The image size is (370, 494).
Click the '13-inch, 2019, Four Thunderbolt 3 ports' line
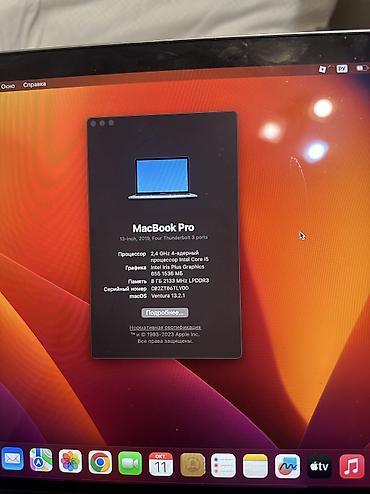tap(164, 238)
